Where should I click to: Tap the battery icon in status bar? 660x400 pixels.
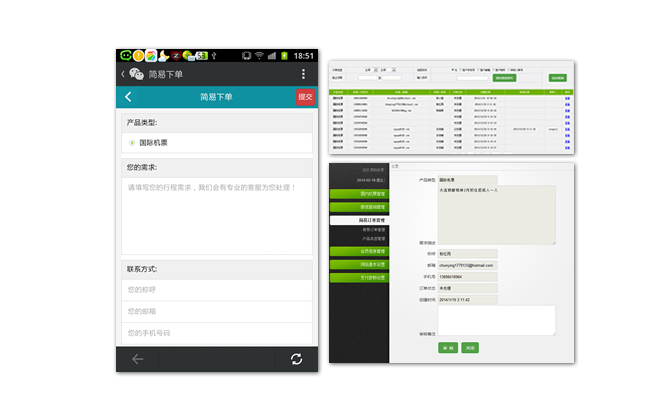[284, 55]
